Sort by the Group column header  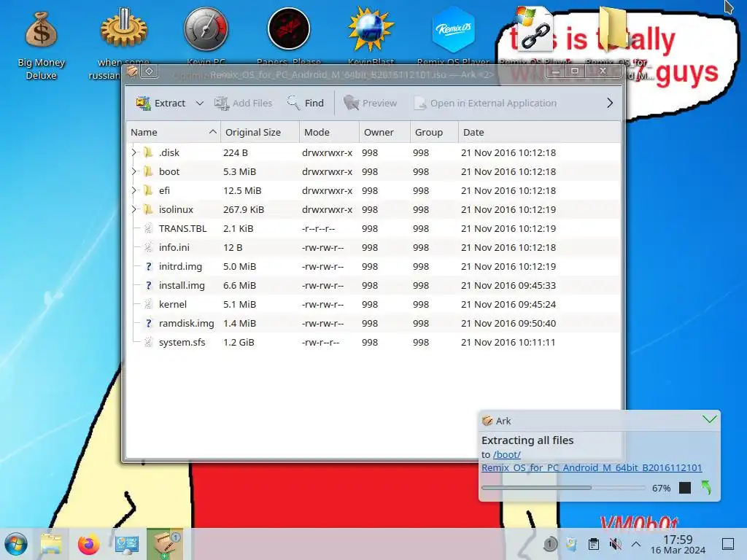(x=434, y=133)
